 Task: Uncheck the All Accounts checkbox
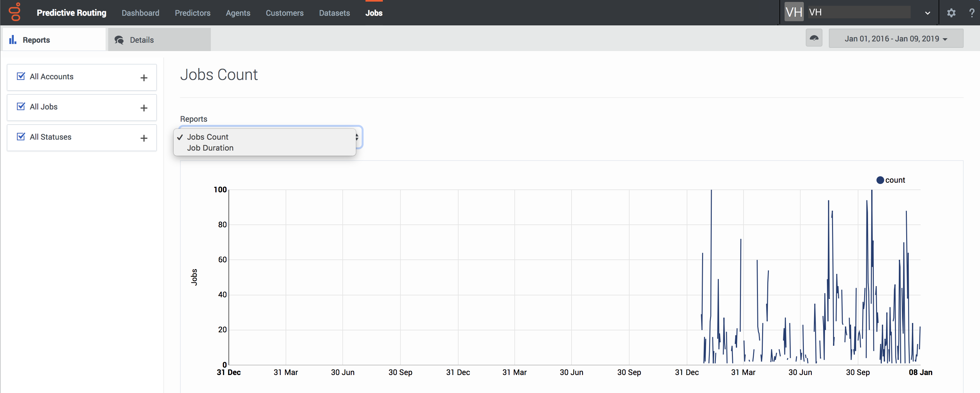click(x=21, y=76)
